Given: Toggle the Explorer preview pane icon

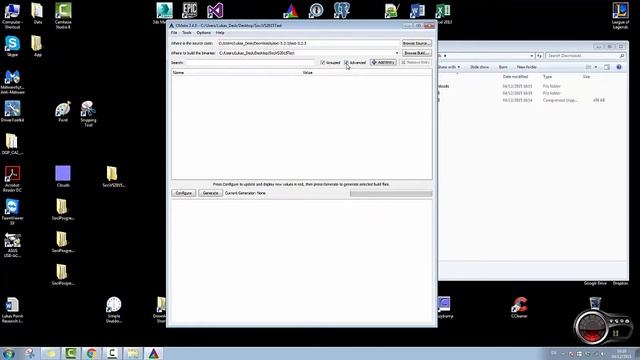Looking at the screenshot, I should [x=607, y=67].
